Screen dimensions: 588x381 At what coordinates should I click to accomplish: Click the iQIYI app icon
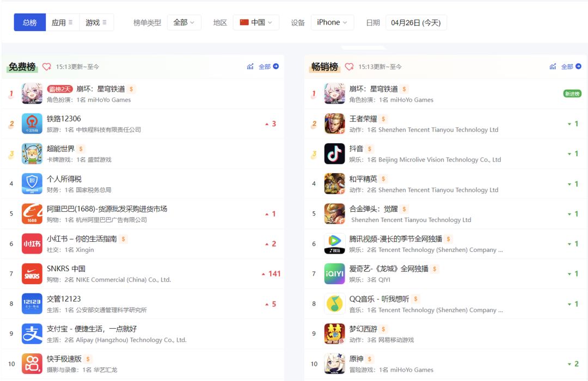click(x=334, y=274)
